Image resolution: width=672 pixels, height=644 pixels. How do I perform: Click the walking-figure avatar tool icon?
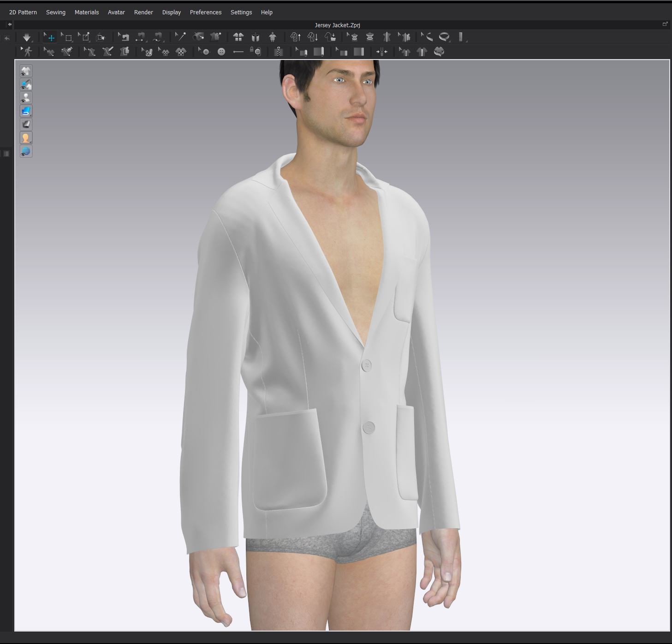point(27,52)
